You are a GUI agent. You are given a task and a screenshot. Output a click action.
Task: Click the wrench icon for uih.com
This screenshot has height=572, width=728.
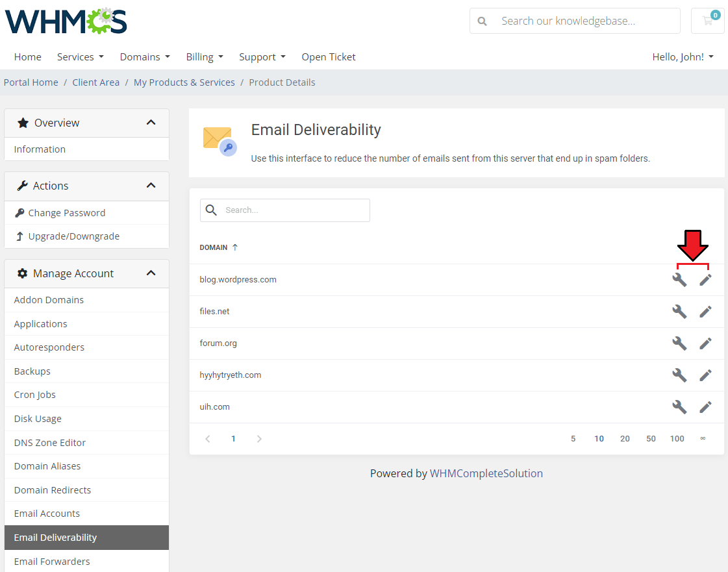[x=679, y=406]
